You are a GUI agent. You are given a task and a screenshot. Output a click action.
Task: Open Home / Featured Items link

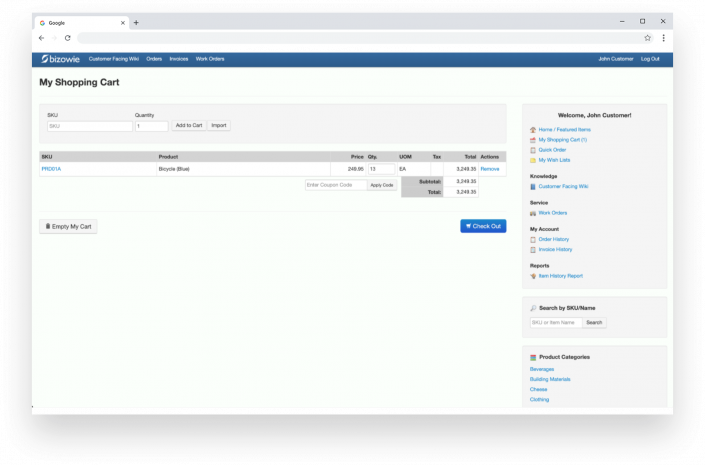click(565, 130)
